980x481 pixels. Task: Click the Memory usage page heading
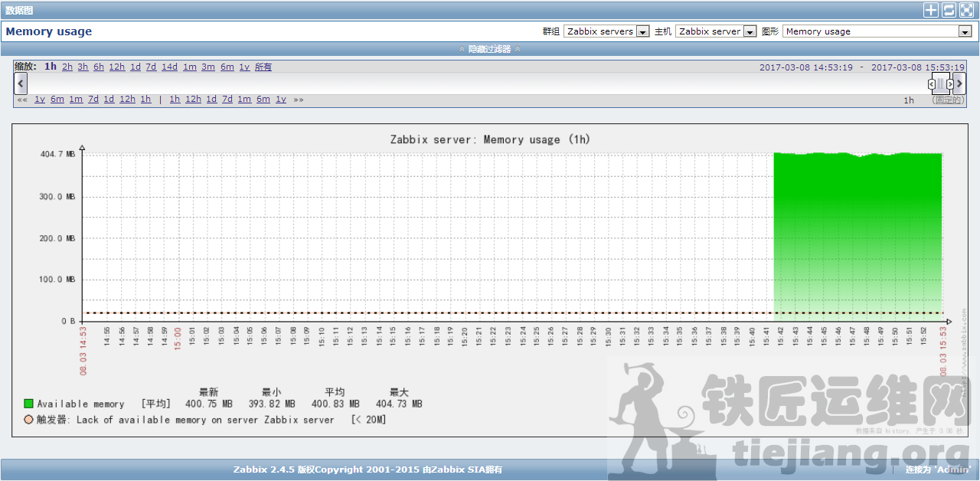49,31
